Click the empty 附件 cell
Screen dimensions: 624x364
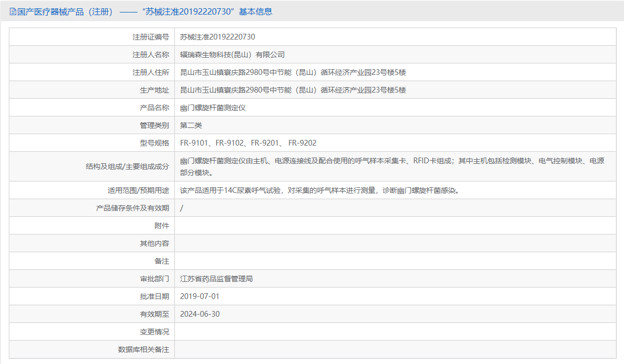(364, 225)
